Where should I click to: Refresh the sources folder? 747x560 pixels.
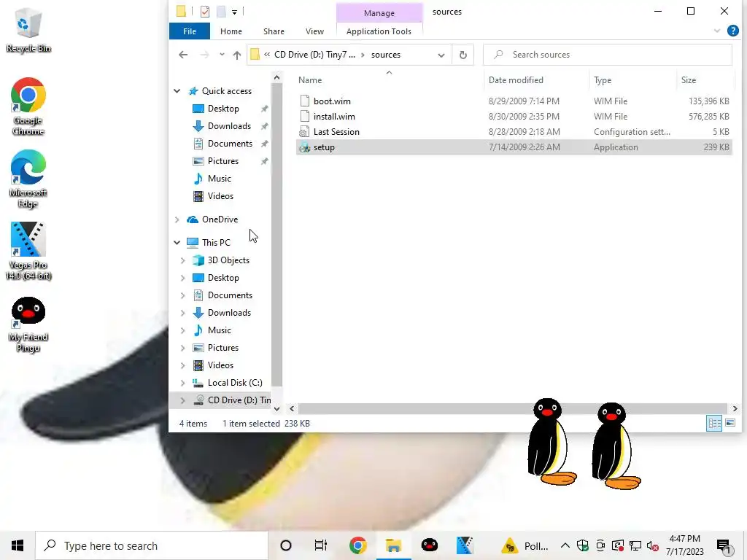click(462, 55)
